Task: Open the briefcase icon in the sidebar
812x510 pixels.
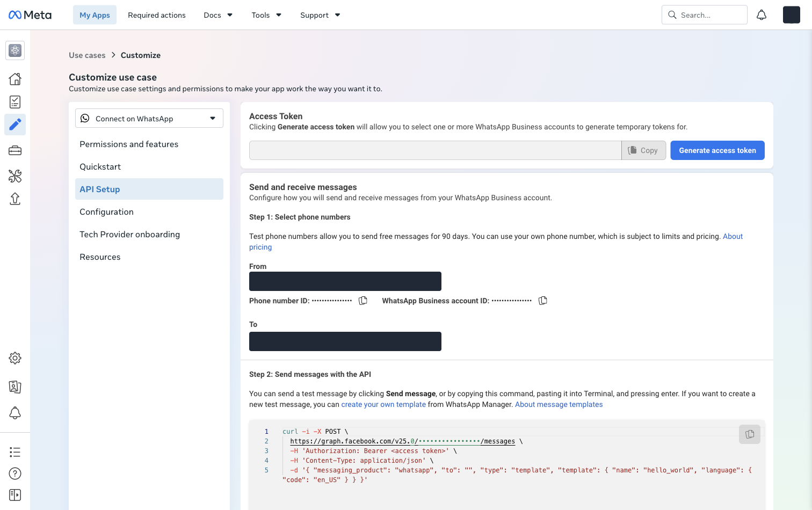Action: tap(15, 151)
